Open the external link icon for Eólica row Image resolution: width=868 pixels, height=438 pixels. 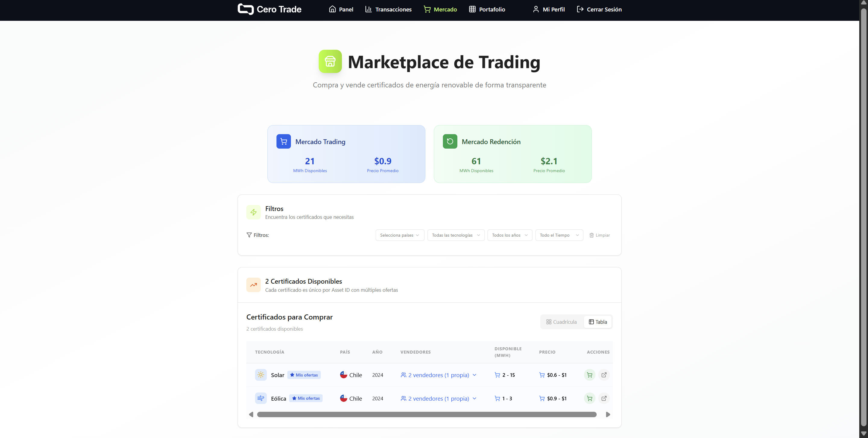pos(604,398)
